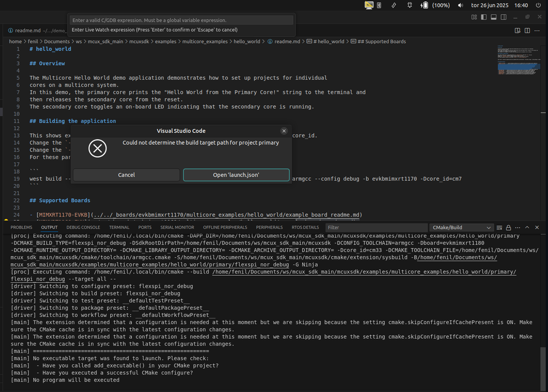Cancel the Visual Studio Code error dialog

126,175
